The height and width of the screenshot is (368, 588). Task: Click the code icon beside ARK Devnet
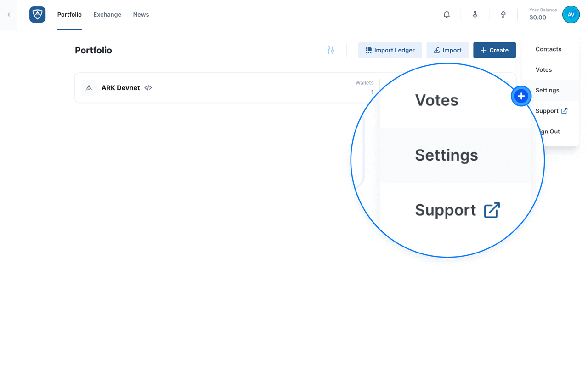(x=148, y=88)
